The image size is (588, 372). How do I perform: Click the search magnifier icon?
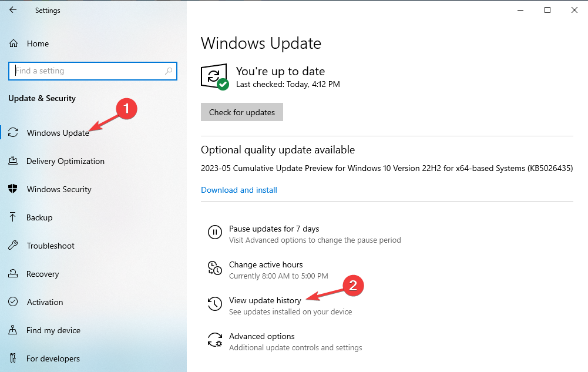169,71
